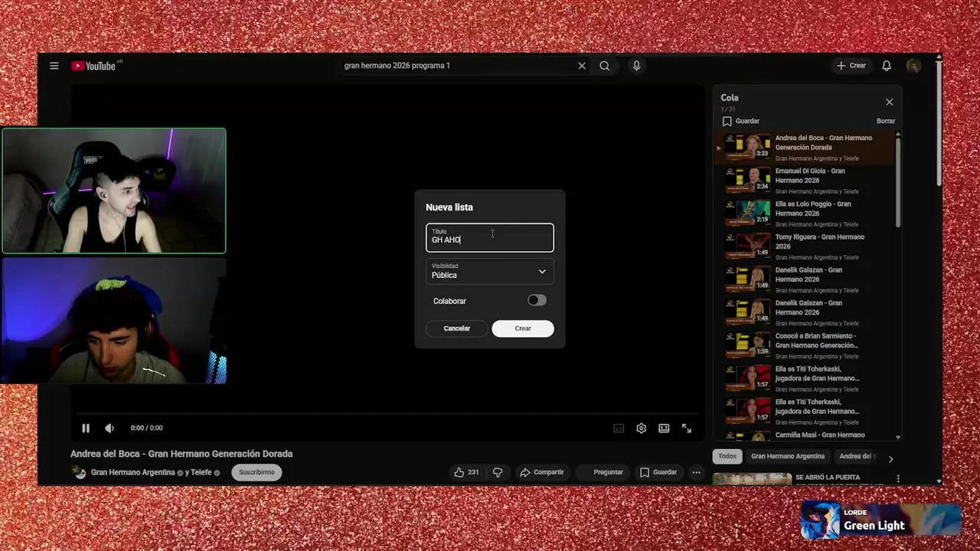Pause the video playback
Image resolution: width=980 pixels, height=551 pixels.
coord(86,429)
